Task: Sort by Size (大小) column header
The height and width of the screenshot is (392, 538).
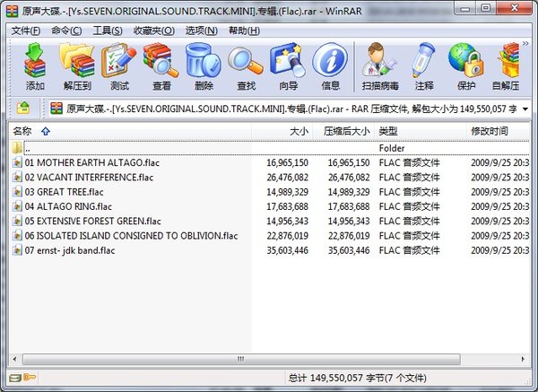Action: 282,131
